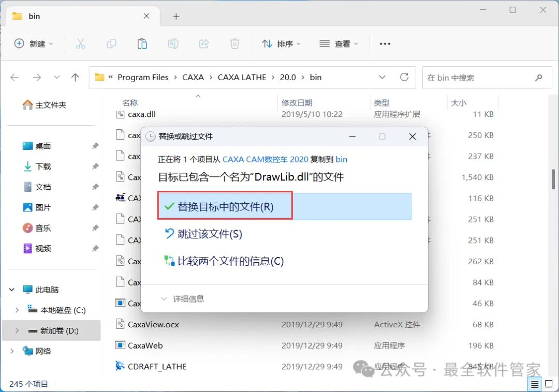Select the CaxaWeb application

point(145,345)
